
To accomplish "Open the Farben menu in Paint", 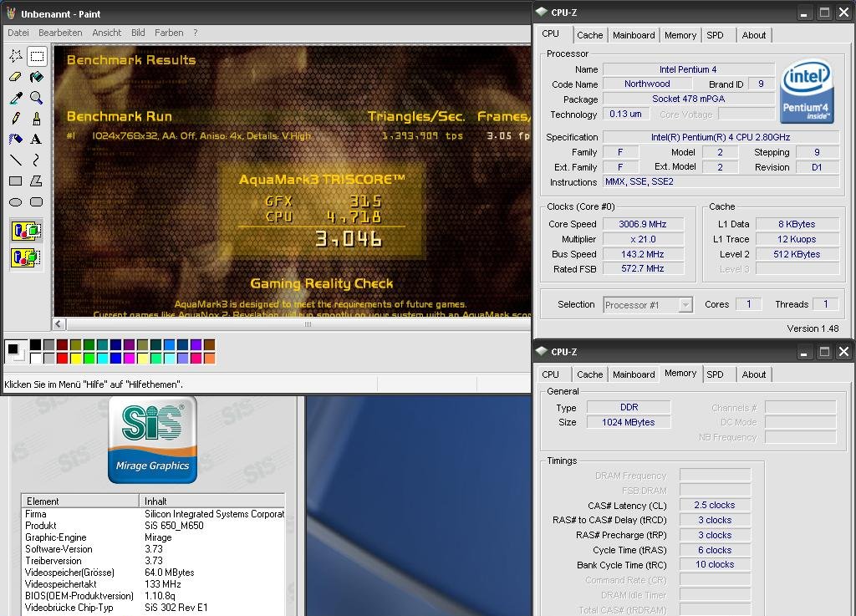I will pyautogui.click(x=169, y=33).
